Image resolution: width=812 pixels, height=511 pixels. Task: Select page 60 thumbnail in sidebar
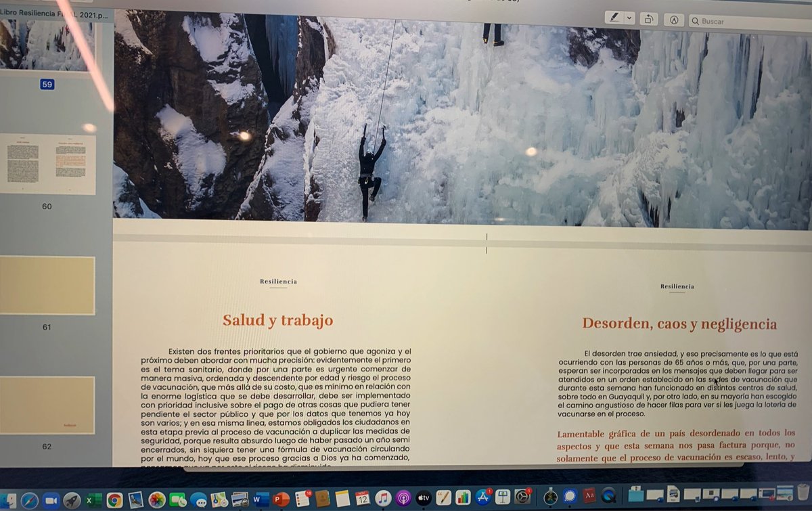point(47,164)
